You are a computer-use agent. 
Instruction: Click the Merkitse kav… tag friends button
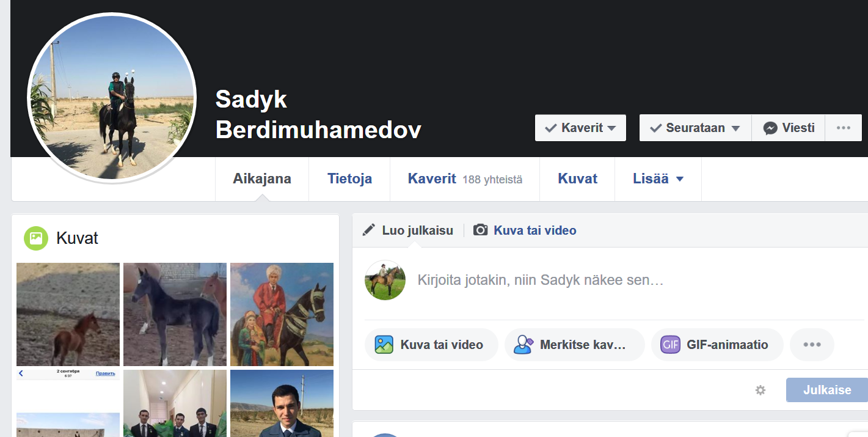click(575, 345)
